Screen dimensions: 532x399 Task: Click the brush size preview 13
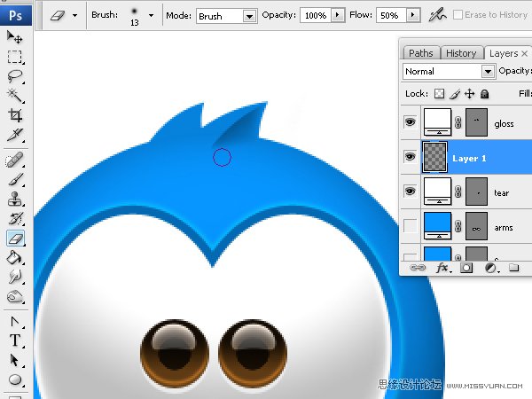(x=135, y=16)
